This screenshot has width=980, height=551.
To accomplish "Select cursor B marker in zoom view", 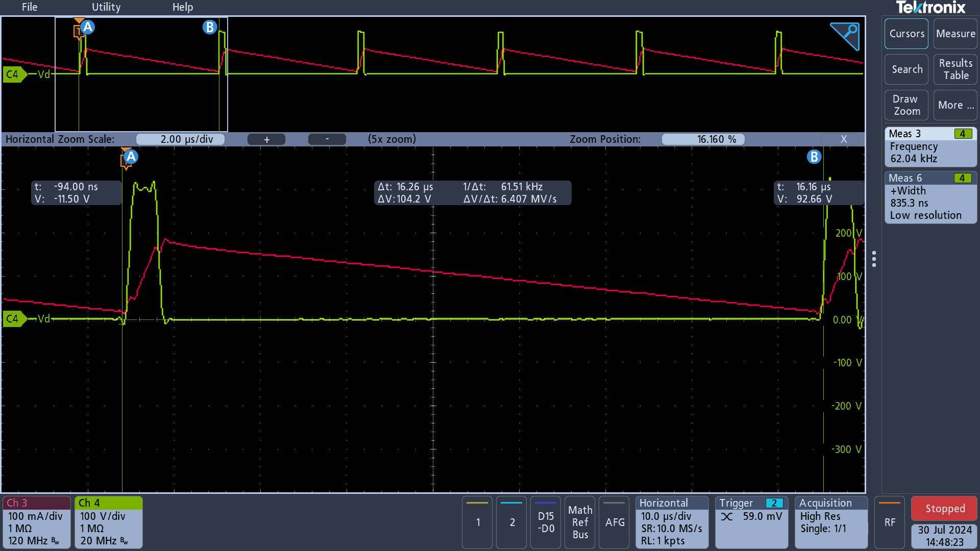I will [x=814, y=157].
